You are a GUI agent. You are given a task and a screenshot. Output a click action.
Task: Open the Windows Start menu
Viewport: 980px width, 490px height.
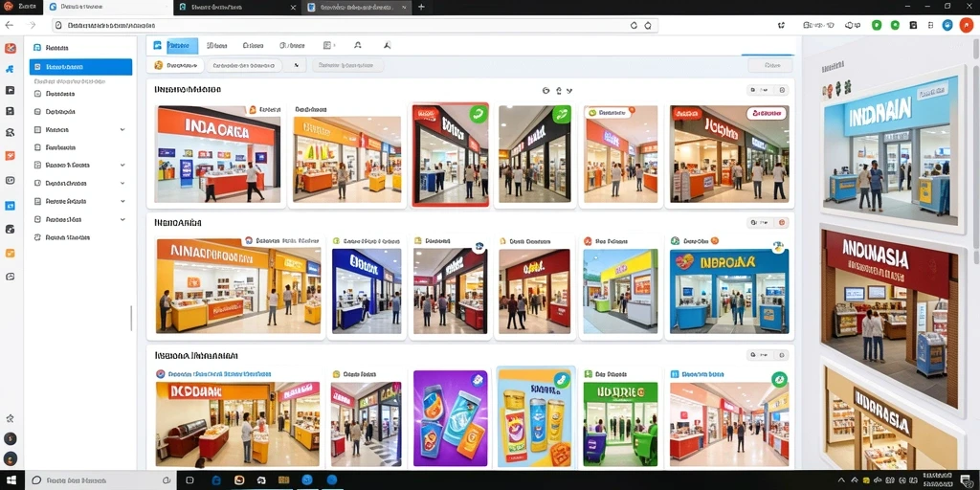pyautogui.click(x=11, y=480)
